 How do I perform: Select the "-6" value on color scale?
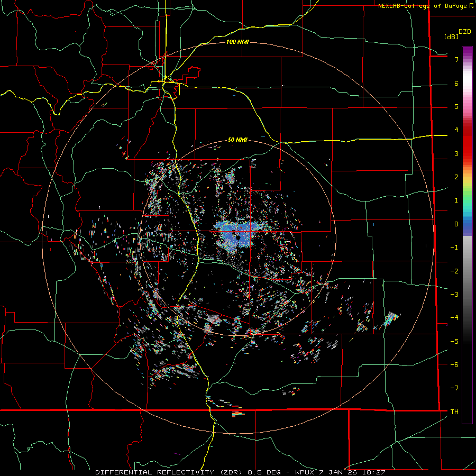pyautogui.click(x=454, y=365)
